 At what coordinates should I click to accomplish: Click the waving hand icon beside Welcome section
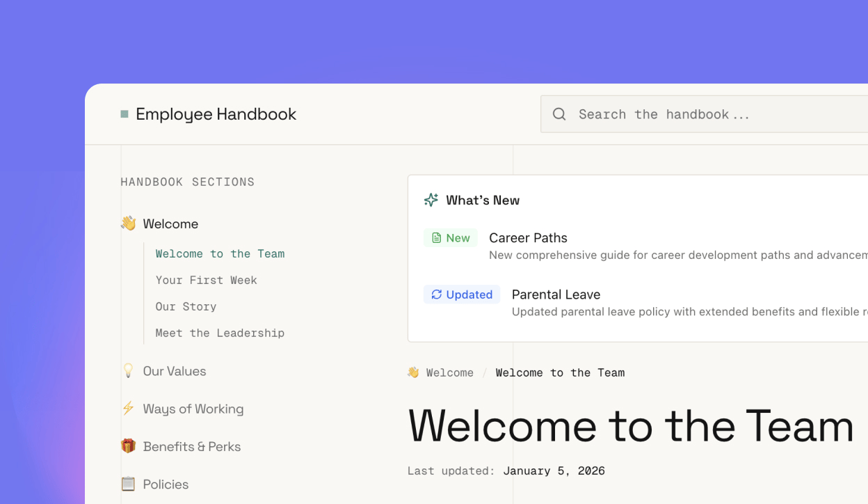128,223
